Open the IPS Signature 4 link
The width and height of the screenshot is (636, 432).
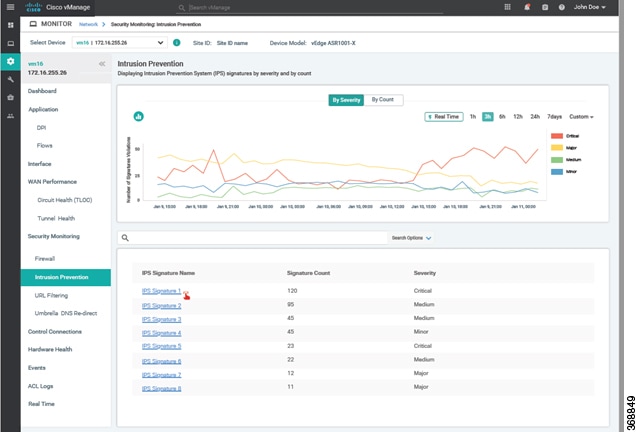point(161,333)
